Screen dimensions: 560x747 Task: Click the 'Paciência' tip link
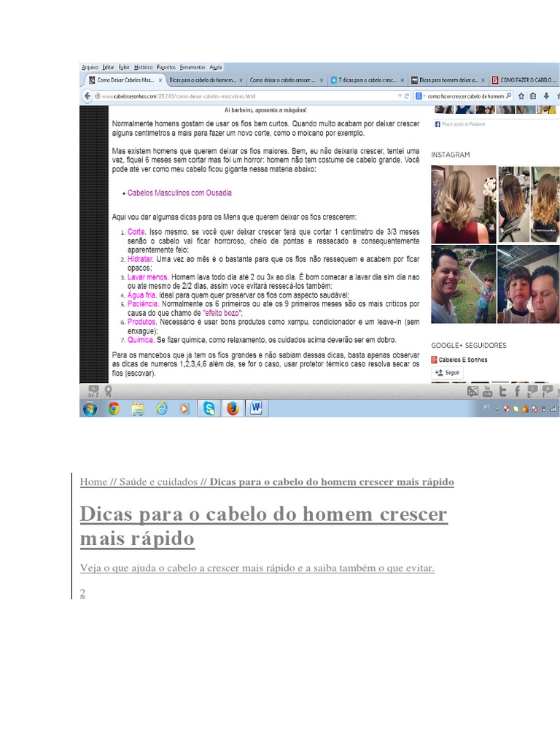tap(142, 304)
